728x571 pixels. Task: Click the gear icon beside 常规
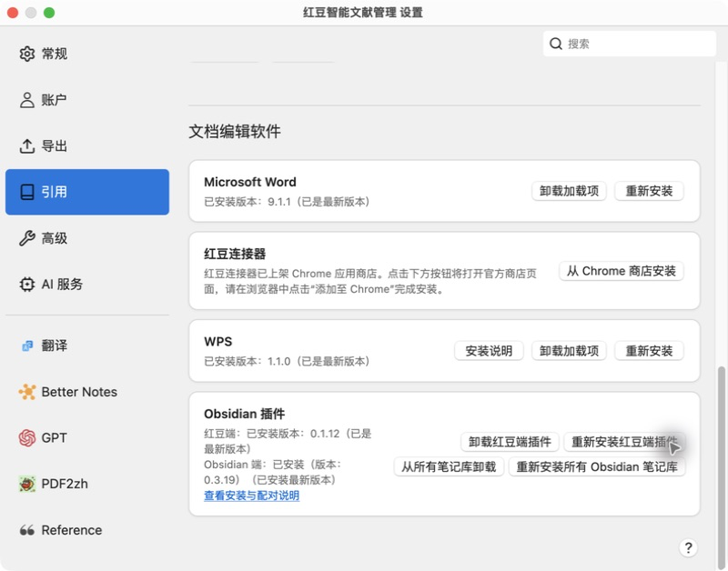pos(27,54)
